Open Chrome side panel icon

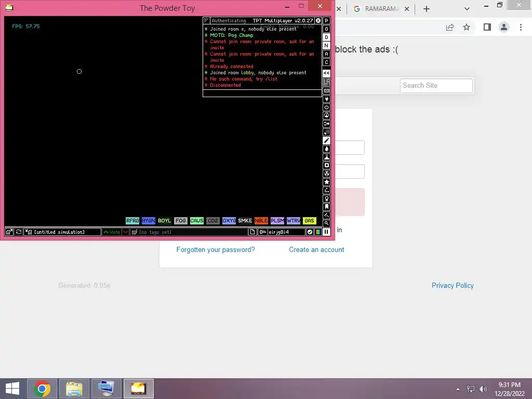(x=487, y=27)
